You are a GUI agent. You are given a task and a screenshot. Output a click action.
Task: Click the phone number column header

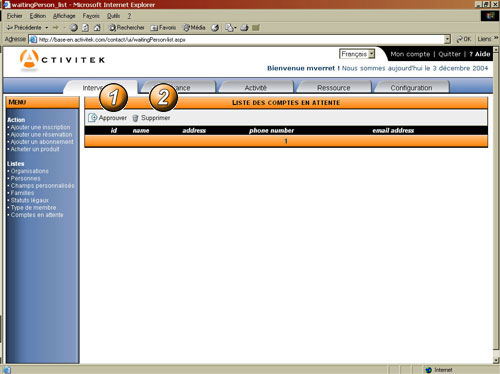[272, 130]
